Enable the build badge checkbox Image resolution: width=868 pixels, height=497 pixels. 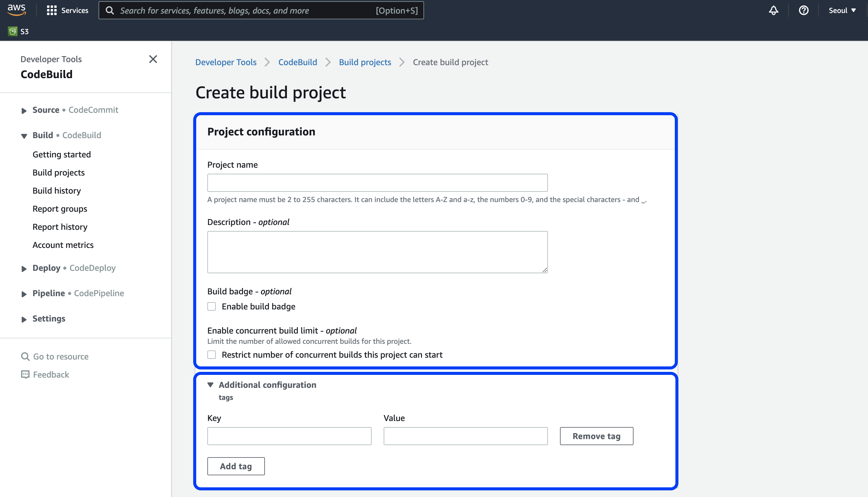point(212,306)
